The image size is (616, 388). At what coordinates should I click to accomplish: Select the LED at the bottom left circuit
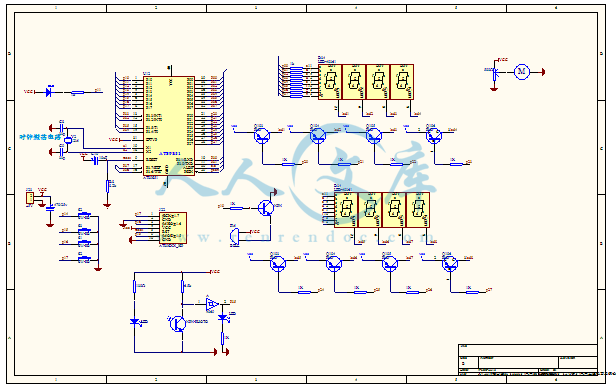point(135,322)
